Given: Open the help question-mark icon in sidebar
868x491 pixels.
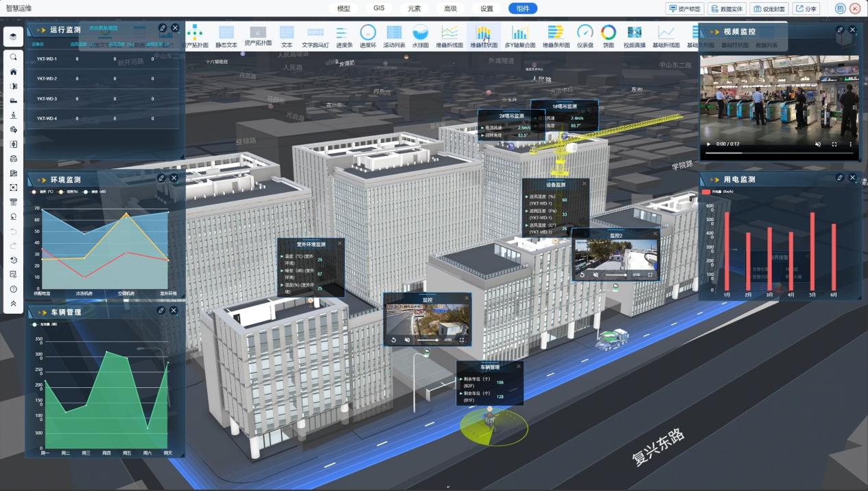Looking at the screenshot, I should tap(13, 289).
